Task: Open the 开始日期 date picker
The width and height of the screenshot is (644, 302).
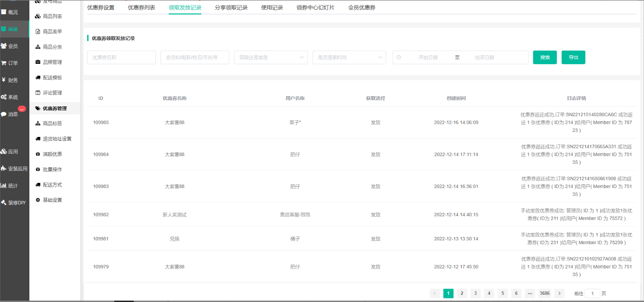Action: pos(427,57)
